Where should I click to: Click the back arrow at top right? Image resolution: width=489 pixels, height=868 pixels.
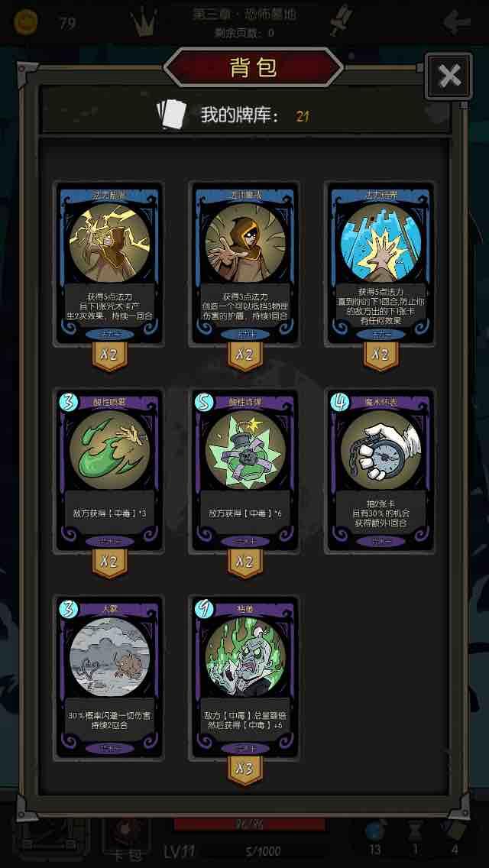[x=458, y=22]
